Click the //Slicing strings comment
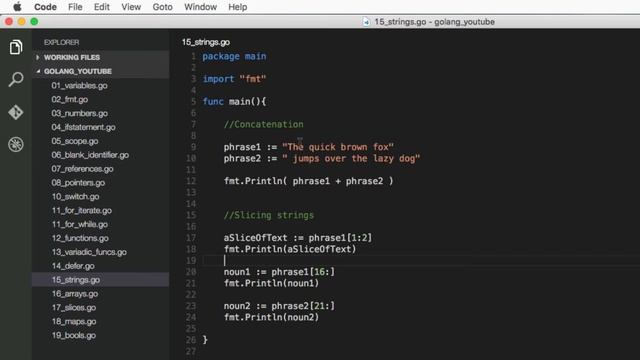 pos(269,215)
